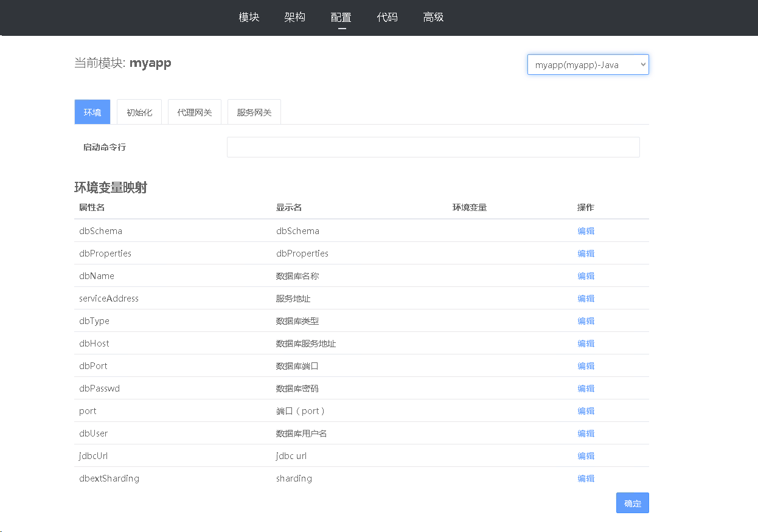Edit the jdbcUrl row

pyautogui.click(x=586, y=456)
